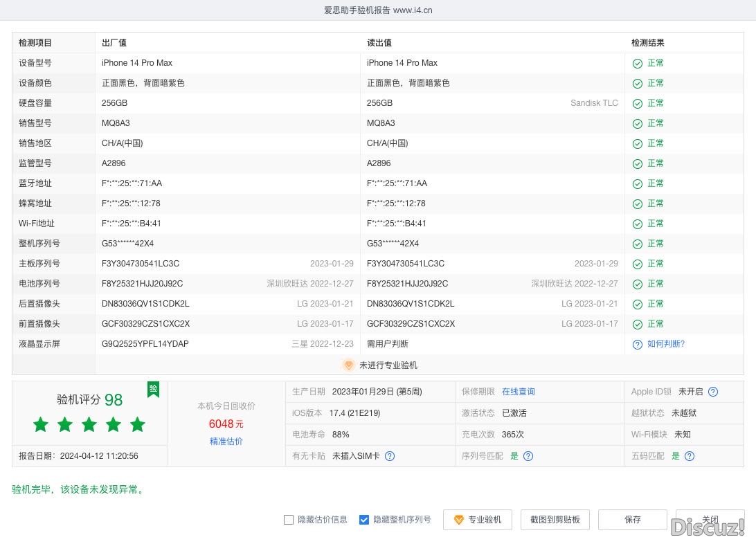756x544 pixels.
Task: Enable 隐藏估价信息 checkbox
Action: click(288, 519)
